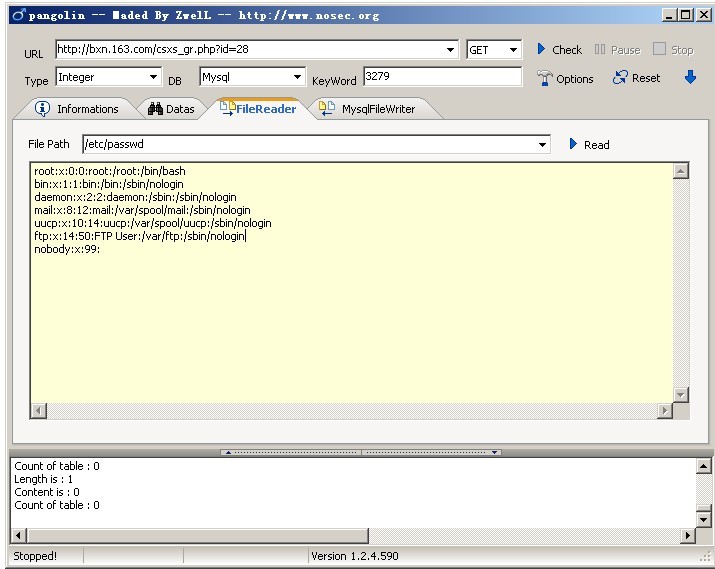Image resolution: width=715 pixels, height=569 pixels.
Task: Click the 'Stopped!' status bar text
Action: [x=35, y=556]
